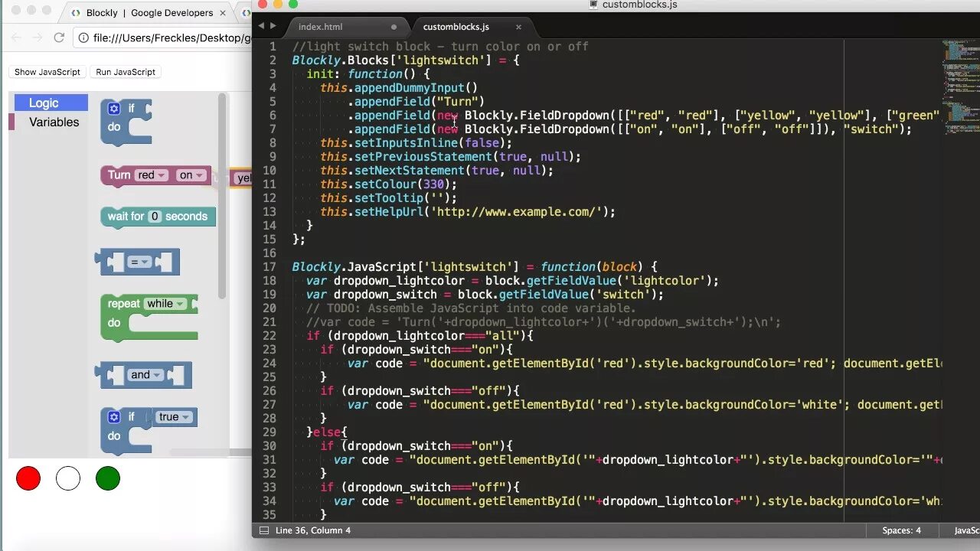The width and height of the screenshot is (980, 551).
Task: Select the Blockly | Google Developers browser tab
Action: pyautogui.click(x=149, y=13)
